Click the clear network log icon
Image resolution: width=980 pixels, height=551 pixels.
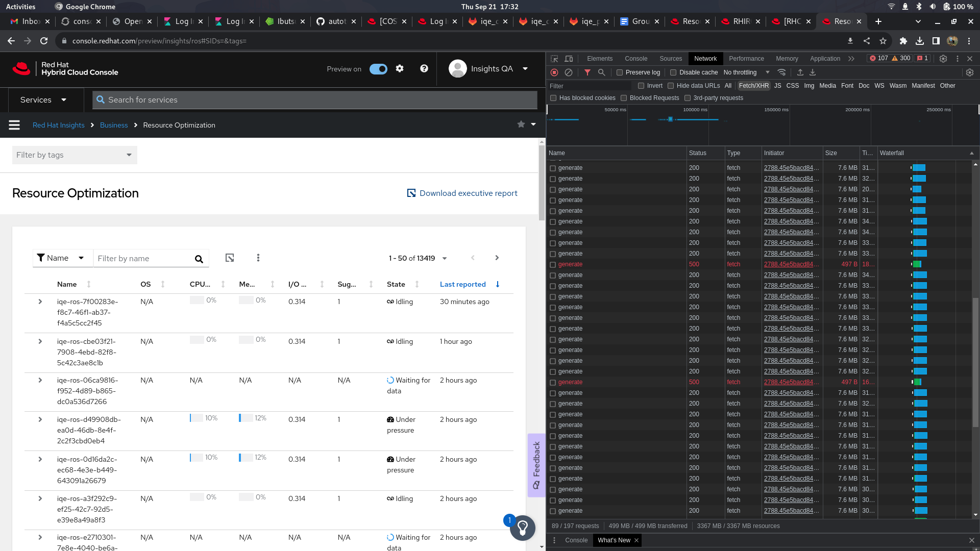(x=569, y=72)
